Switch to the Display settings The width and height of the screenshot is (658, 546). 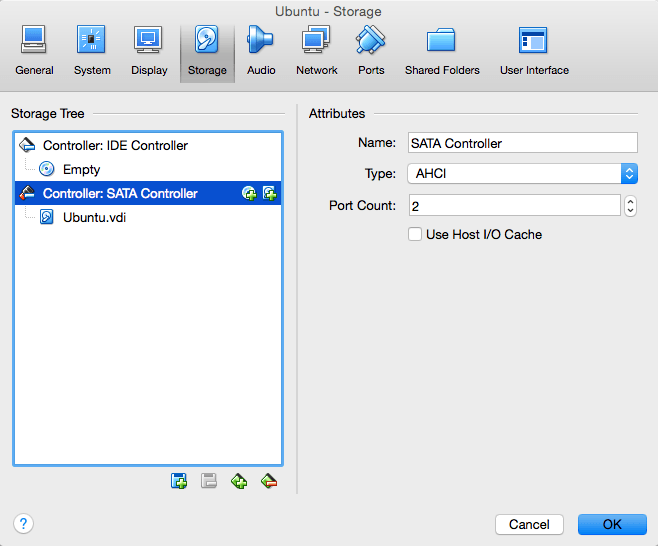click(149, 51)
